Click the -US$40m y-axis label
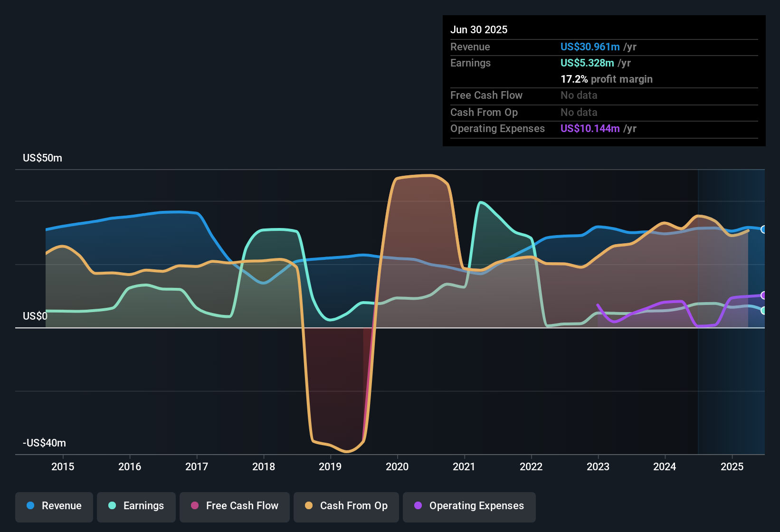This screenshot has width=780, height=532. 45,443
